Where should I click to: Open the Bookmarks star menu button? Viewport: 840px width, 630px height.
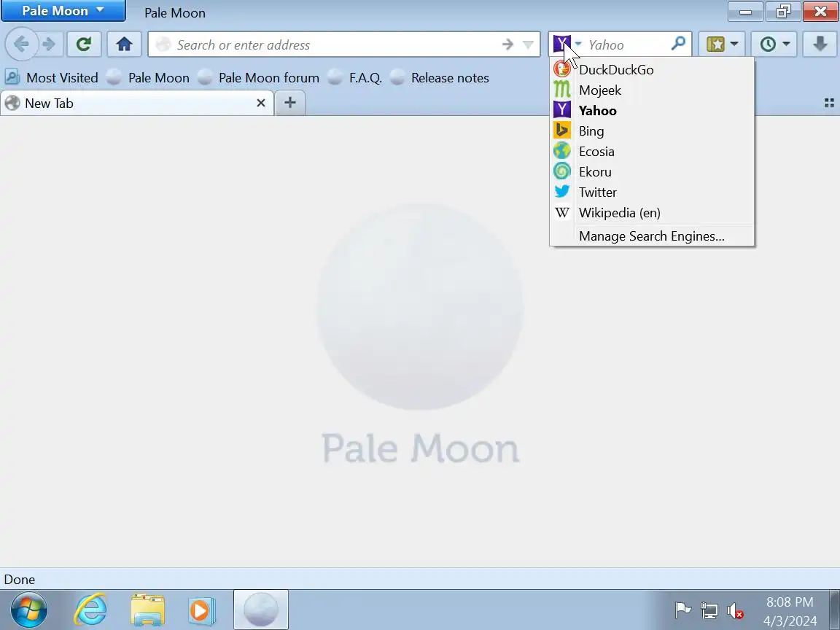point(722,44)
